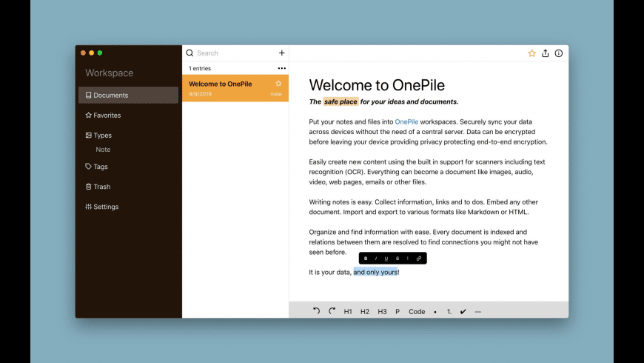Image resolution: width=644 pixels, height=363 pixels.
Task: Set paragraph style with P
Action: click(398, 312)
